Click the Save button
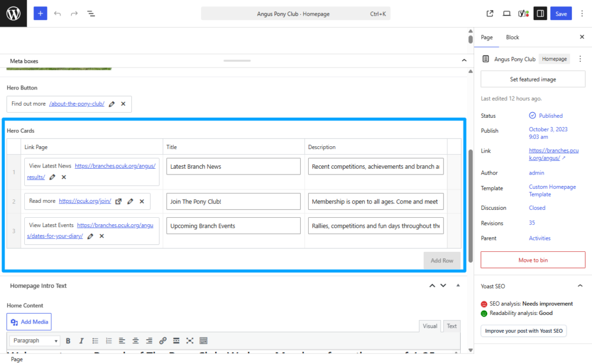This screenshot has width=592, height=364. (561, 14)
